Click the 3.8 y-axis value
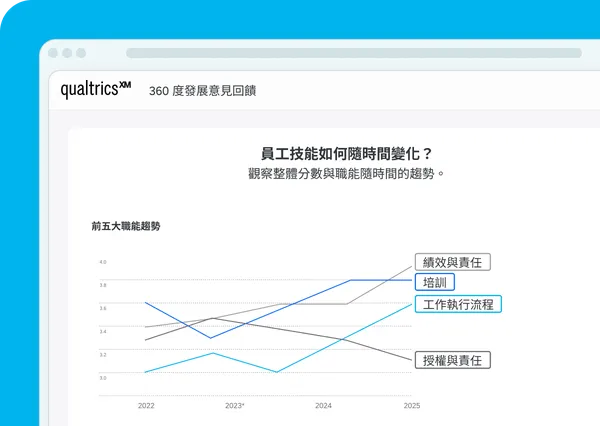 [x=103, y=285]
